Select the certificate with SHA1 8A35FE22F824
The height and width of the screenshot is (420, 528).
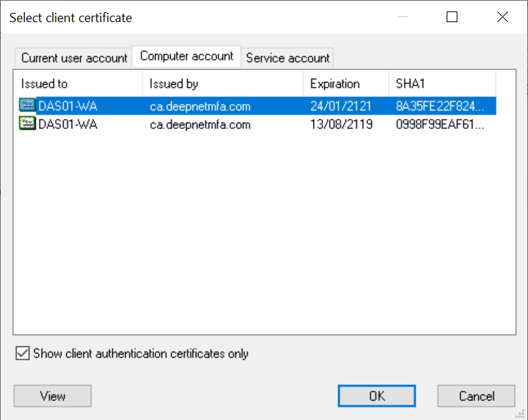440,106
